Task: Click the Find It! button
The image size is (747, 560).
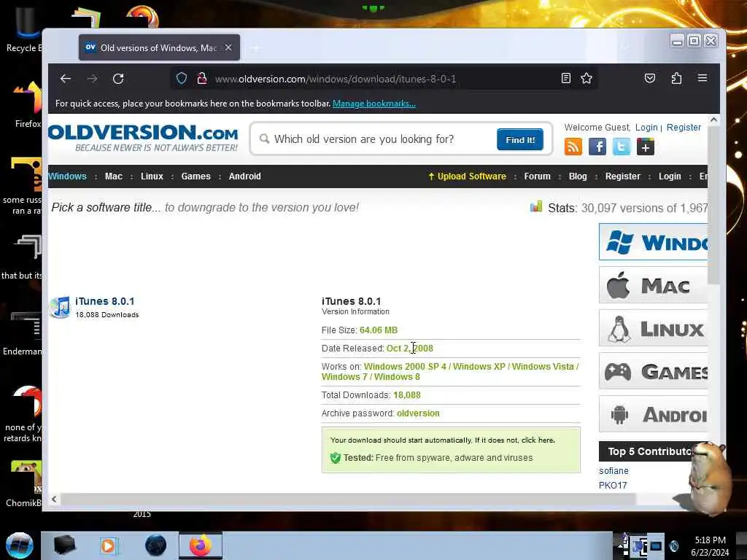Action: [x=520, y=139]
